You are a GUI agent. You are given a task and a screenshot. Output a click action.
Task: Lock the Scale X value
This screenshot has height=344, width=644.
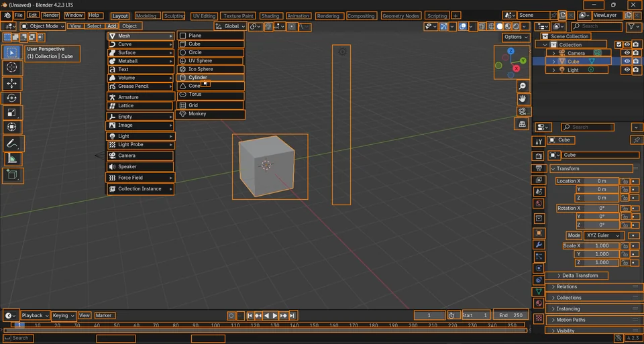[625, 246]
